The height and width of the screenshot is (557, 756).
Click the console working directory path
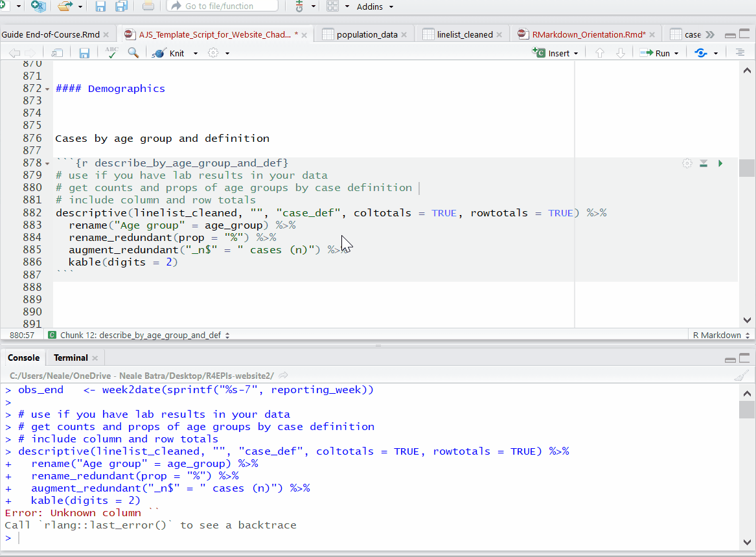point(142,376)
